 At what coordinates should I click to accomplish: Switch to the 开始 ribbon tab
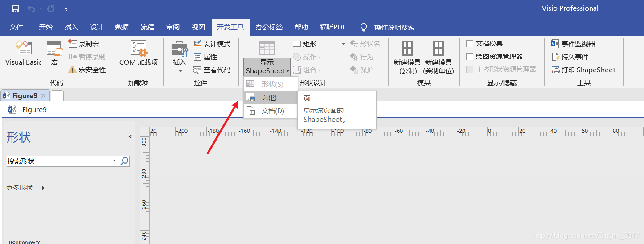pos(45,27)
